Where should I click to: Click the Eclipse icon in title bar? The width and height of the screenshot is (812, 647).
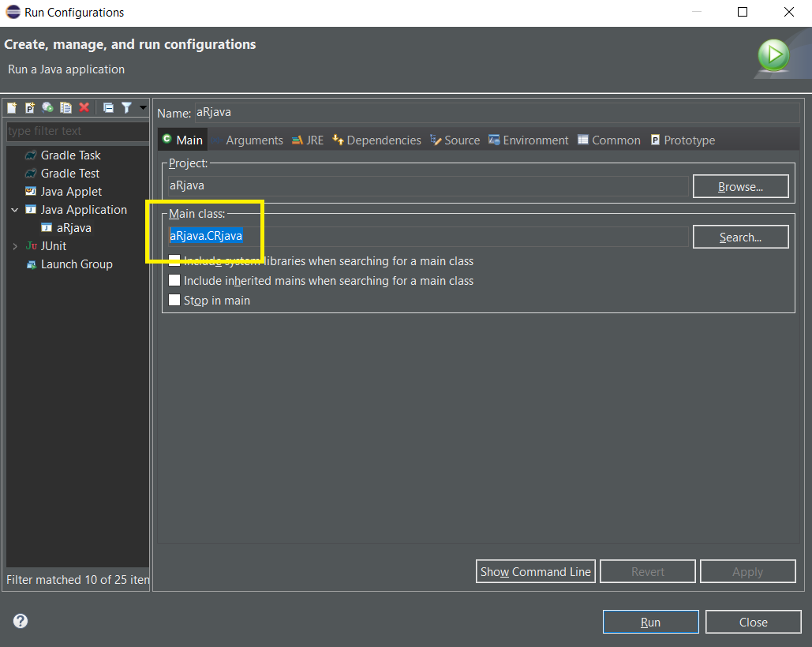pos(13,12)
